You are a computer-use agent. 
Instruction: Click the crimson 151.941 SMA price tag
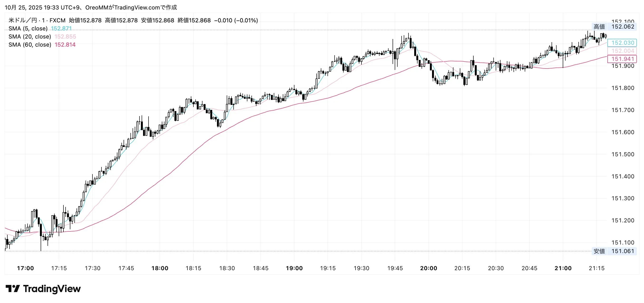623,59
